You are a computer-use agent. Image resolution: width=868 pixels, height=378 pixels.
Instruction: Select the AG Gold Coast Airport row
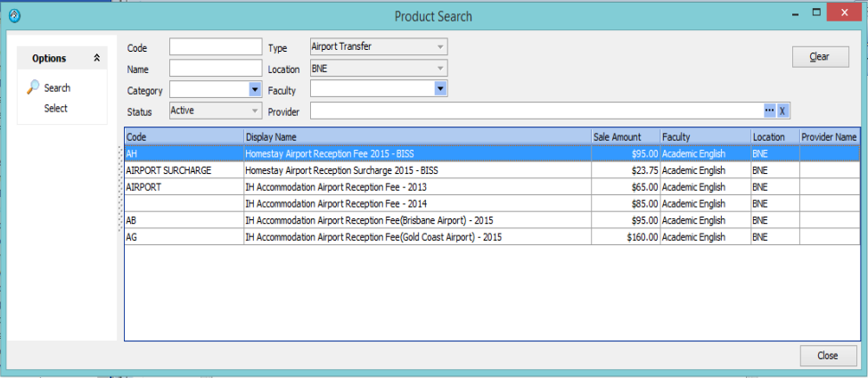pyautogui.click(x=356, y=237)
